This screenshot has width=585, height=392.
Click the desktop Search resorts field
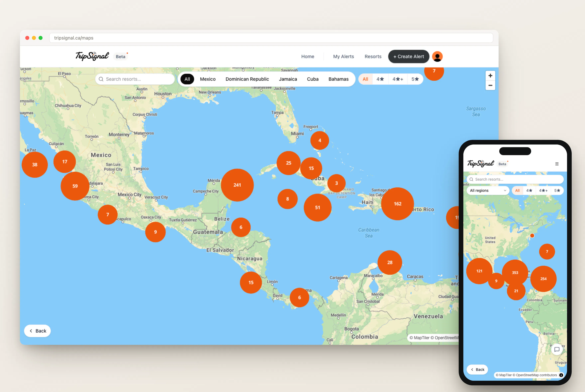click(135, 79)
